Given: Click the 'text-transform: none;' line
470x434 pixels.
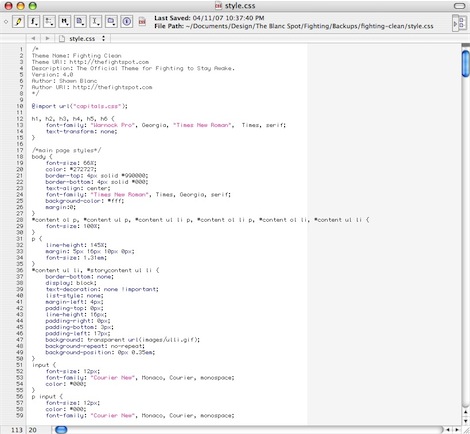Looking at the screenshot, I should point(82,131).
